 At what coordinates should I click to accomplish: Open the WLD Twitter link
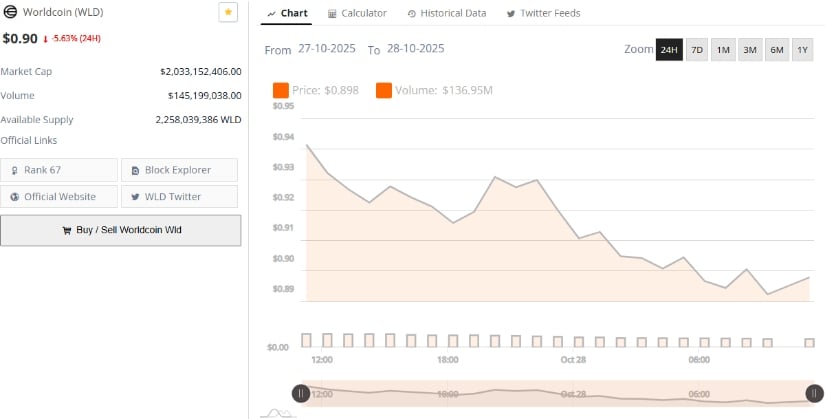pyautogui.click(x=179, y=196)
